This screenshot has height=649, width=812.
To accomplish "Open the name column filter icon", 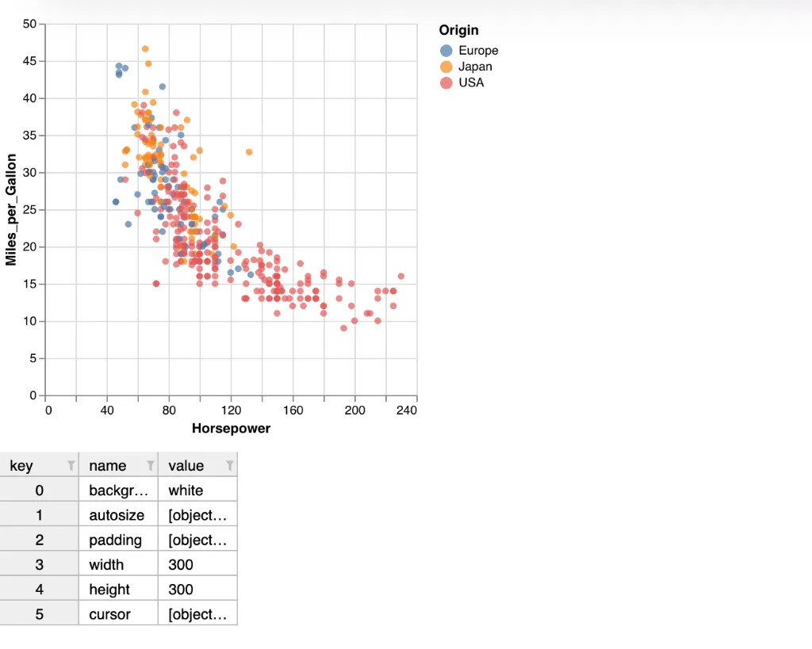I will 150,465.
